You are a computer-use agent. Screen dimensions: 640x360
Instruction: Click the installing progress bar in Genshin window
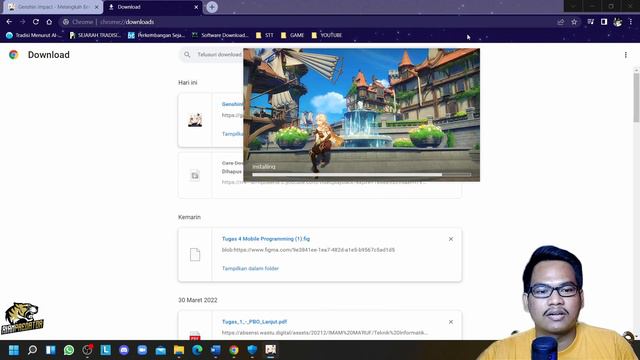tap(362, 175)
